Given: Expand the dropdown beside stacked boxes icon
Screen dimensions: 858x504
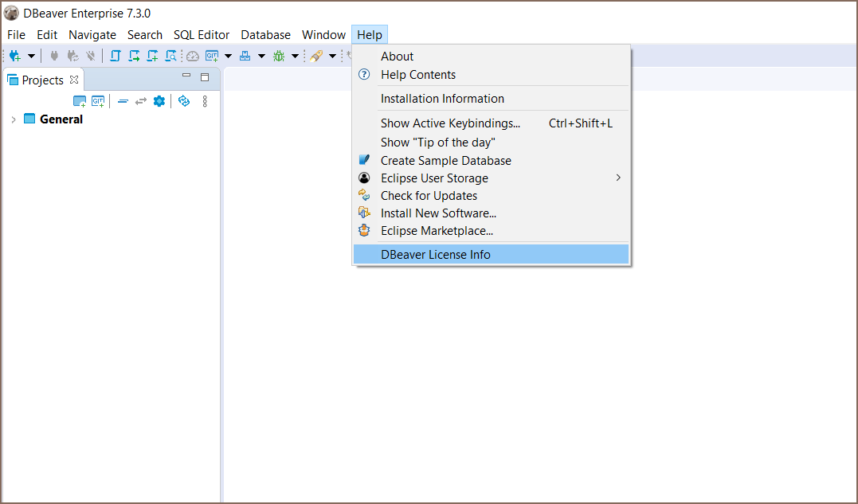Looking at the screenshot, I should [x=261, y=56].
